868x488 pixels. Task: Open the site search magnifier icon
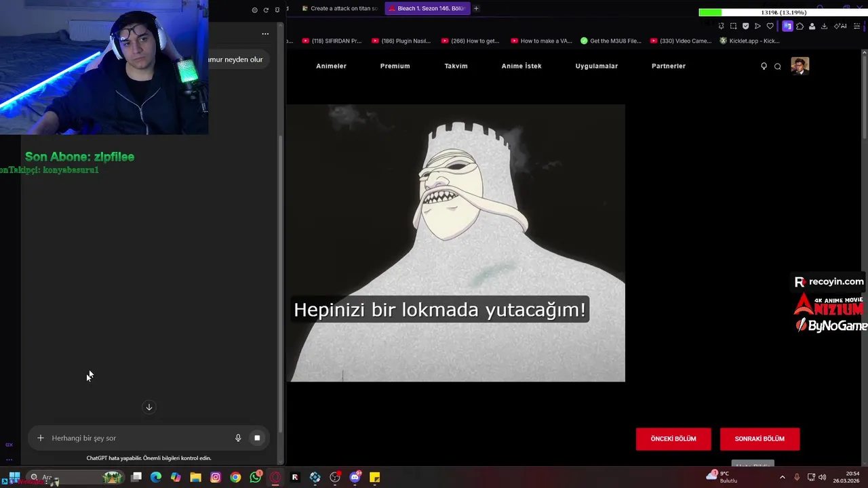[777, 66]
